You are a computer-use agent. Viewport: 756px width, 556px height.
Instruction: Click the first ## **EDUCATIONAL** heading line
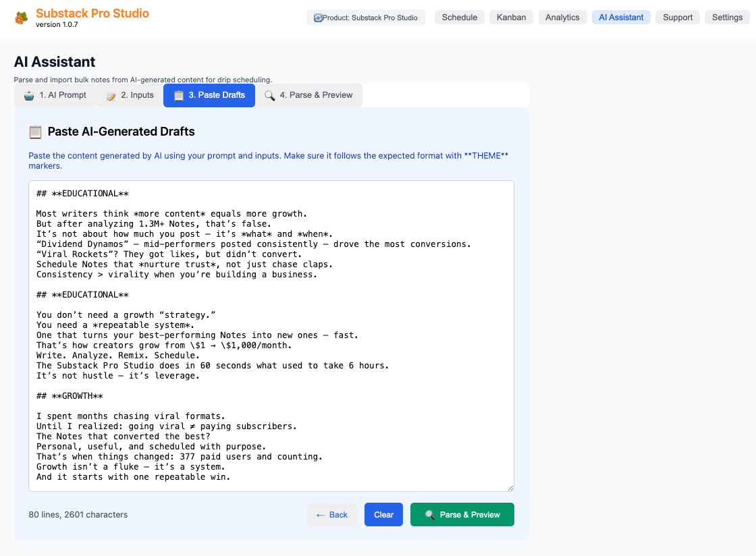pyautogui.click(x=82, y=194)
